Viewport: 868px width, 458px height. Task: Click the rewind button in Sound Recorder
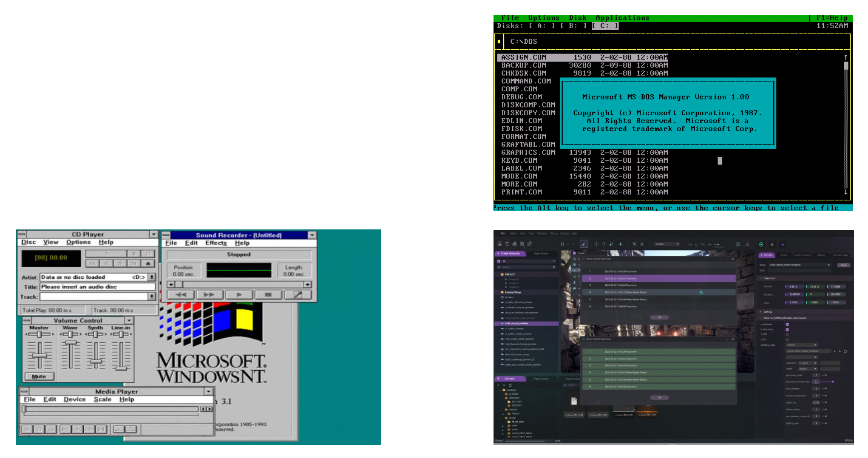[181, 294]
